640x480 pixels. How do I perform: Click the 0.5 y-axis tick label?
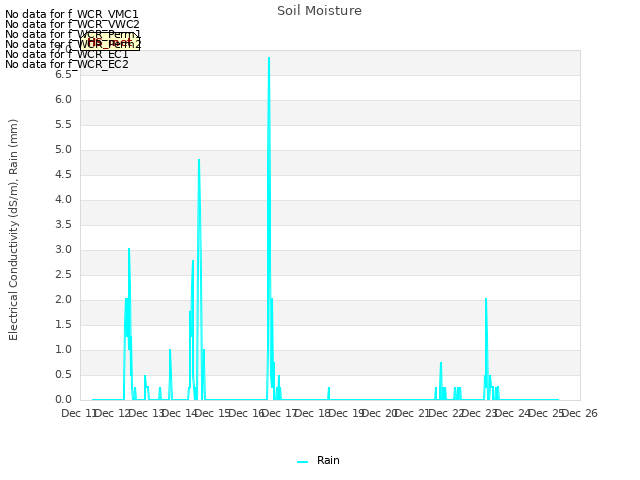63,375
